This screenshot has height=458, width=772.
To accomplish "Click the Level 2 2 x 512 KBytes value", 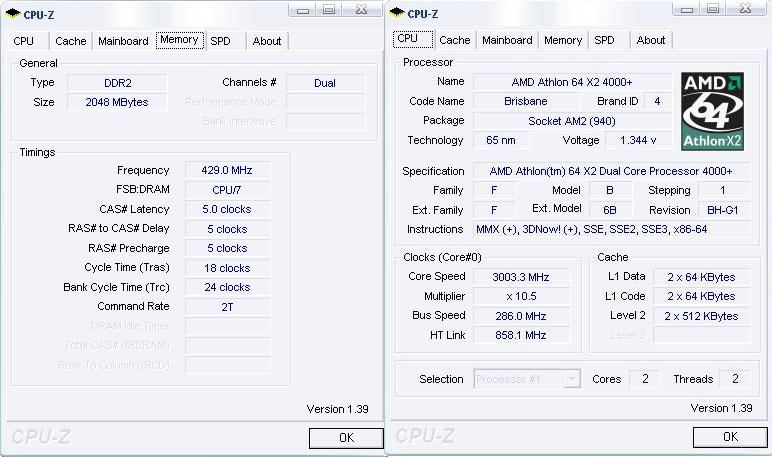I will [701, 316].
